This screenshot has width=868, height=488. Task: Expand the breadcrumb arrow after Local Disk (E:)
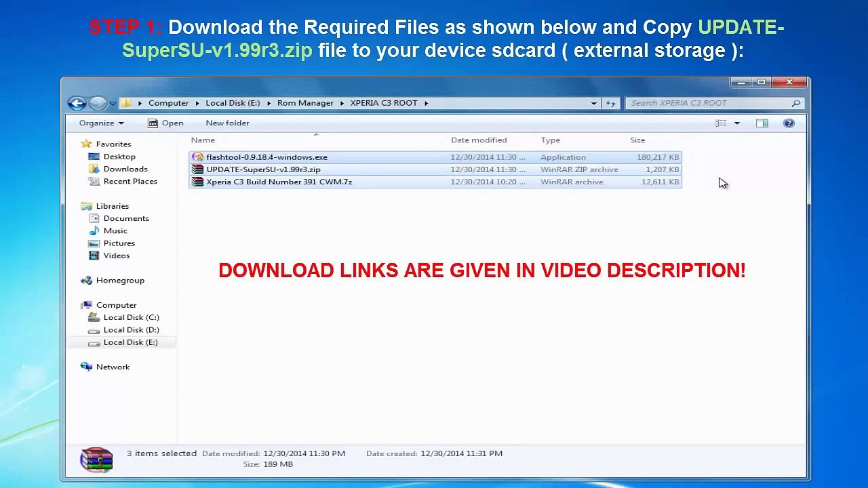269,103
